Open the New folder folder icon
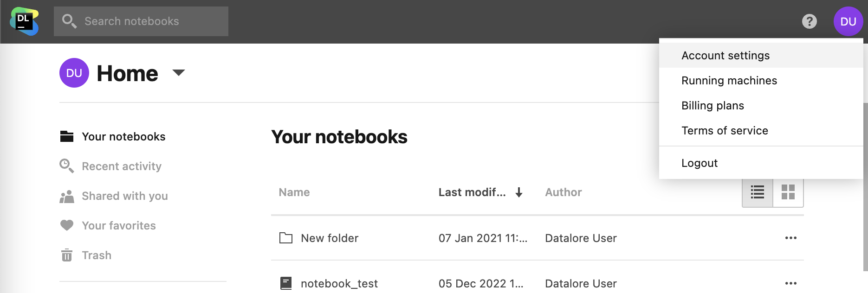This screenshot has height=293, width=868. (286, 237)
